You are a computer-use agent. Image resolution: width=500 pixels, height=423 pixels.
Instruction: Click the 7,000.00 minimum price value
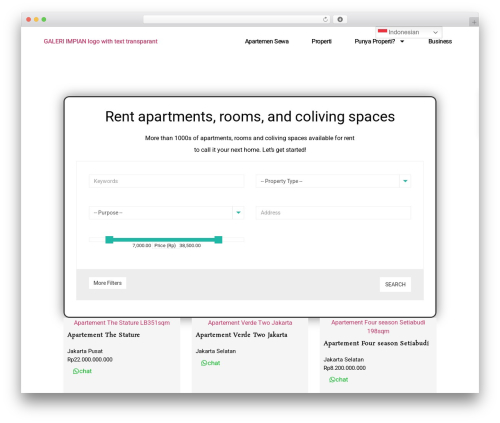[x=142, y=246]
